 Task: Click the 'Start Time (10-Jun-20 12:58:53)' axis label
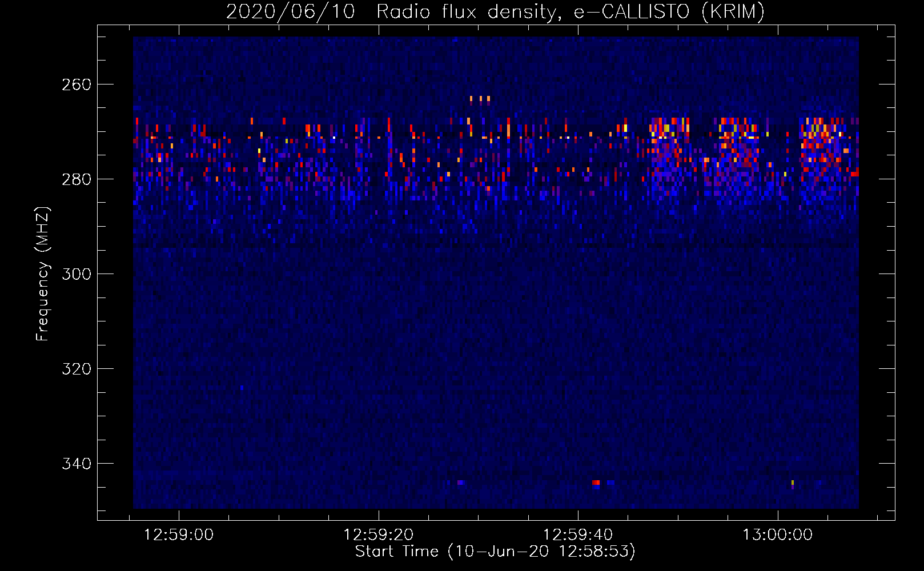[495, 552]
